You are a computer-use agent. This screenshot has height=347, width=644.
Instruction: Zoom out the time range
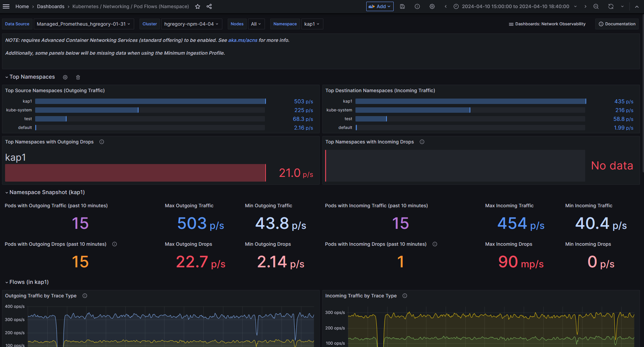coord(596,6)
